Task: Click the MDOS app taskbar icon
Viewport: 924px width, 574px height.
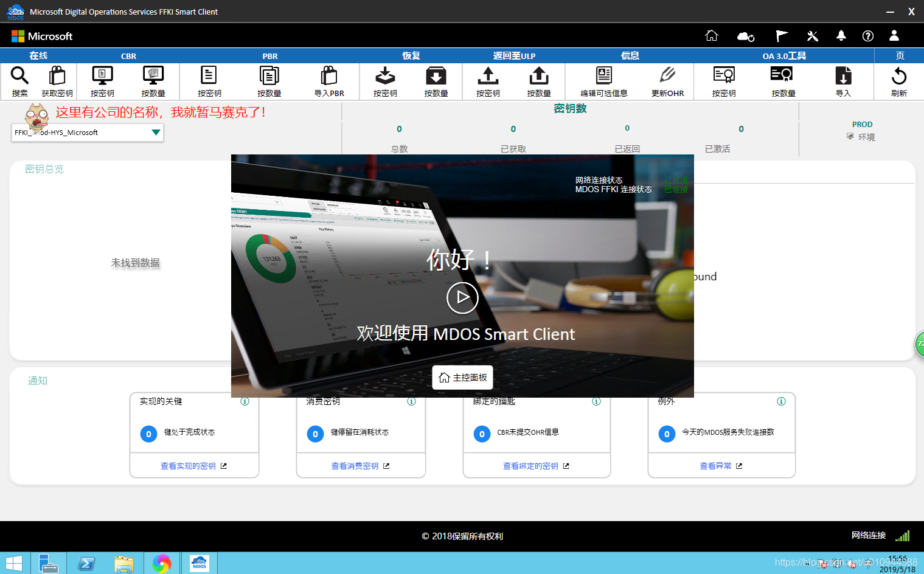Action: (x=200, y=564)
